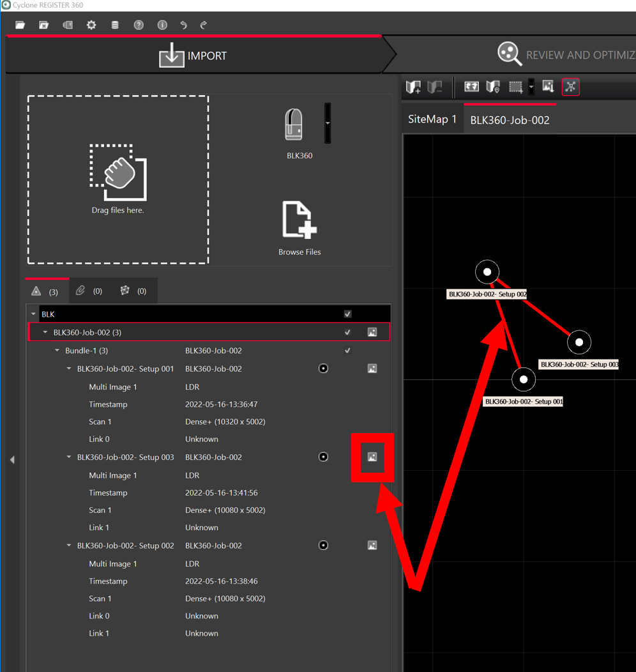Toggle the link network view icon
The height and width of the screenshot is (672, 636).
(570, 87)
